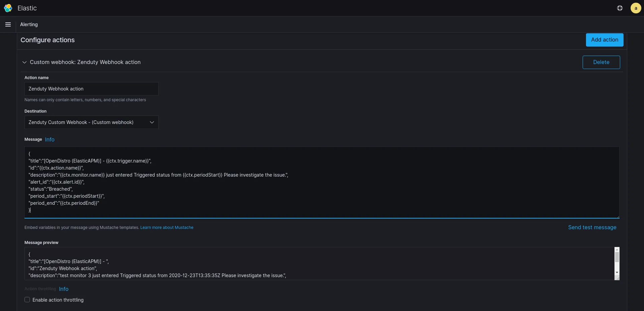Click the Alerting breadcrumb
Viewport: 644px width, 311px height.
pyautogui.click(x=29, y=24)
